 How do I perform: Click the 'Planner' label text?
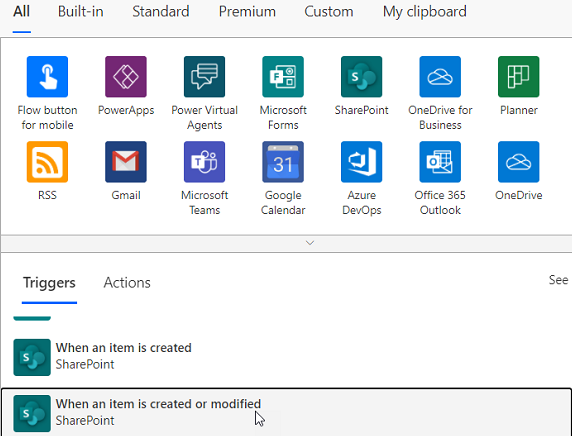coord(518,110)
